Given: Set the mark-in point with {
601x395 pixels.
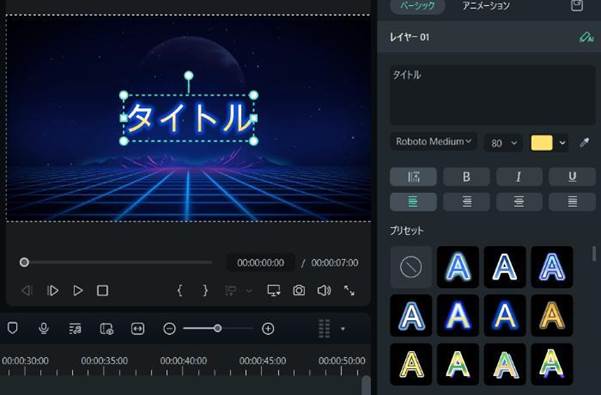Looking at the screenshot, I should tap(179, 290).
